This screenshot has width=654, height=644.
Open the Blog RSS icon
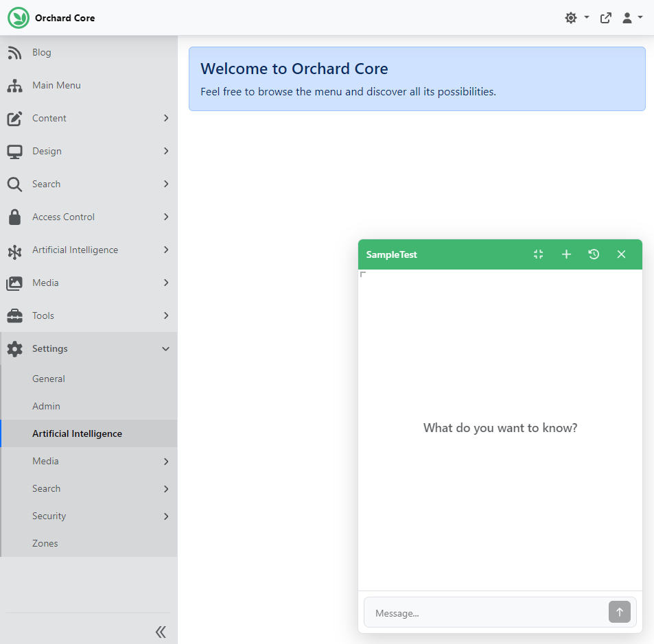14,53
